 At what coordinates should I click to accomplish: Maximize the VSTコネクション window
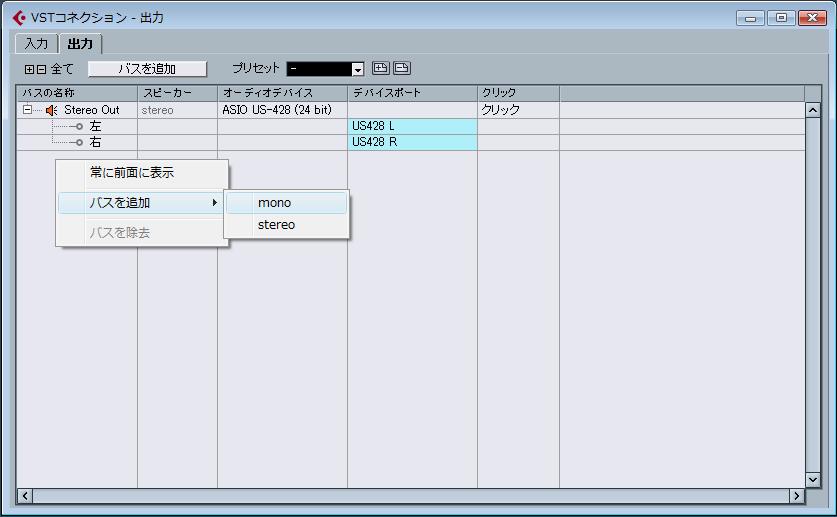coord(781,18)
